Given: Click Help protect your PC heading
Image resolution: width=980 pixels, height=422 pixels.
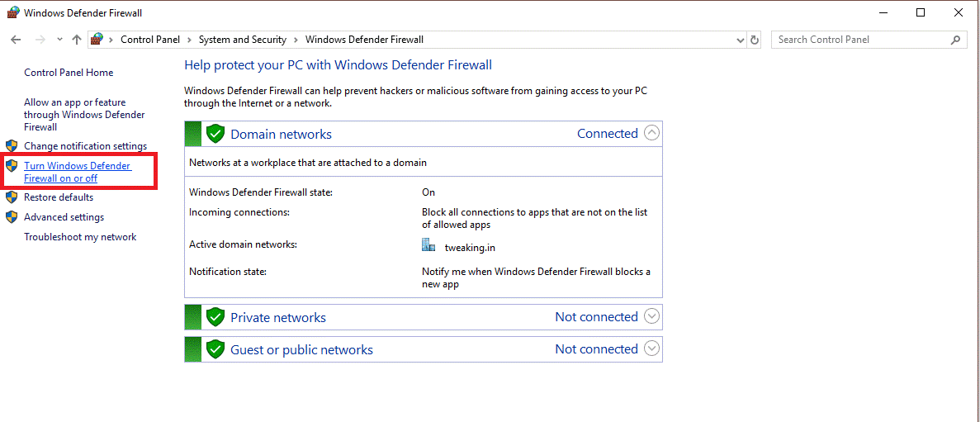Looking at the screenshot, I should (x=339, y=65).
